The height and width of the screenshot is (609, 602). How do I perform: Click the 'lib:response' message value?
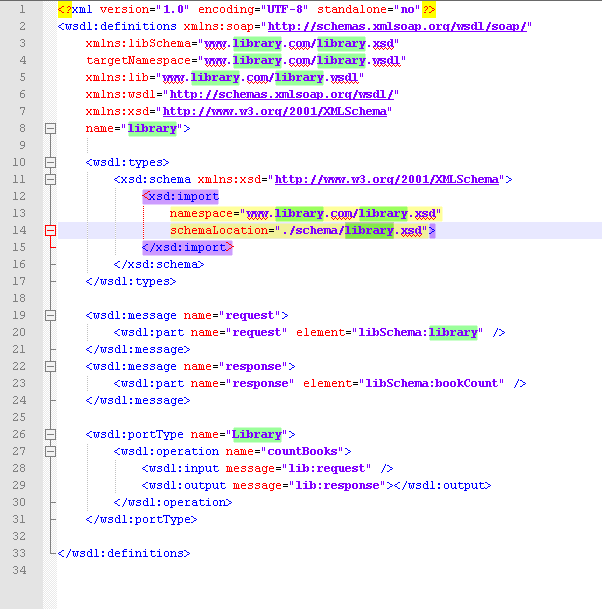(338, 485)
